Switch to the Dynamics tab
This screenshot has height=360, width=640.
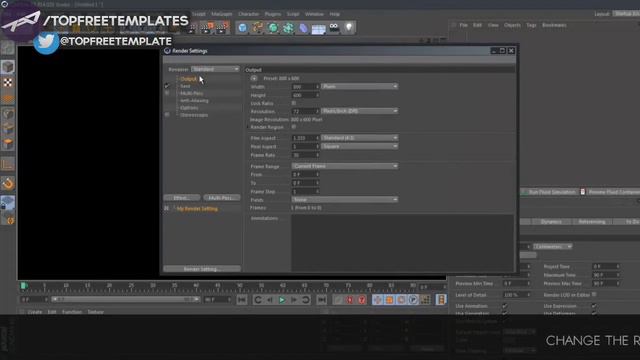click(551, 222)
